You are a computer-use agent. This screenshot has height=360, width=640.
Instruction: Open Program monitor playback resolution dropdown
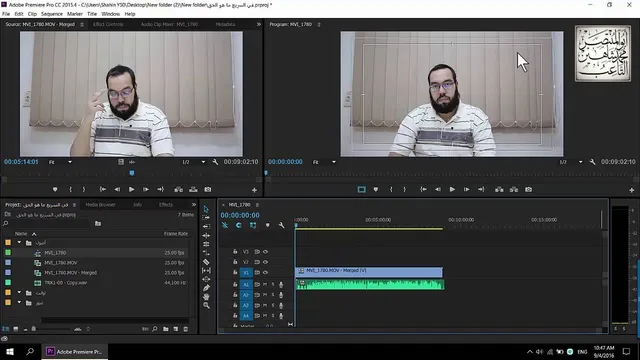click(x=571, y=162)
